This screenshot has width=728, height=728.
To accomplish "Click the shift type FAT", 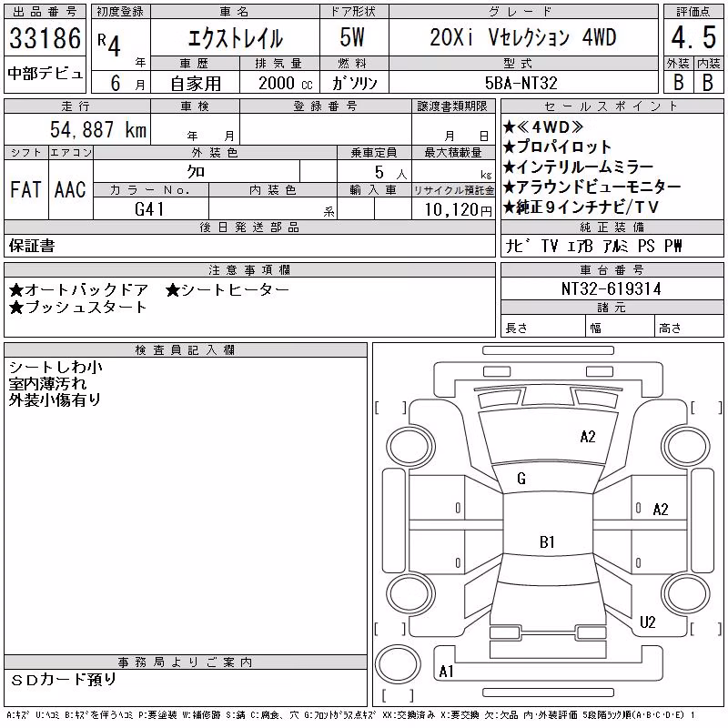I will pos(26,189).
